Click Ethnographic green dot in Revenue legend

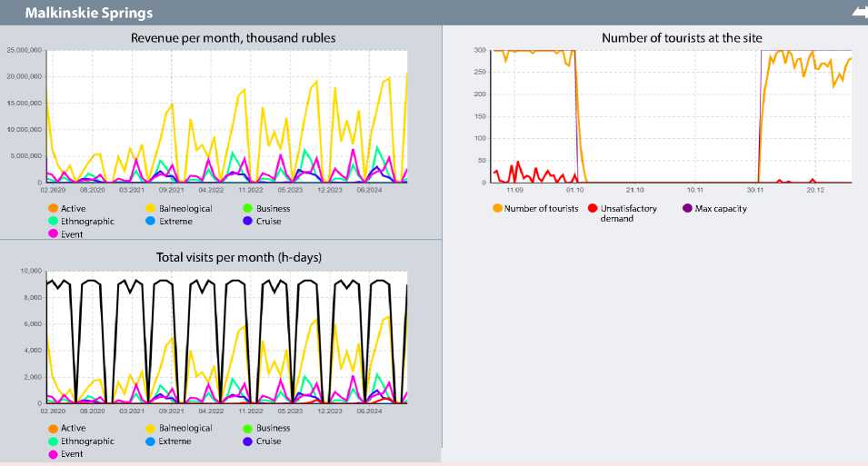point(53,221)
